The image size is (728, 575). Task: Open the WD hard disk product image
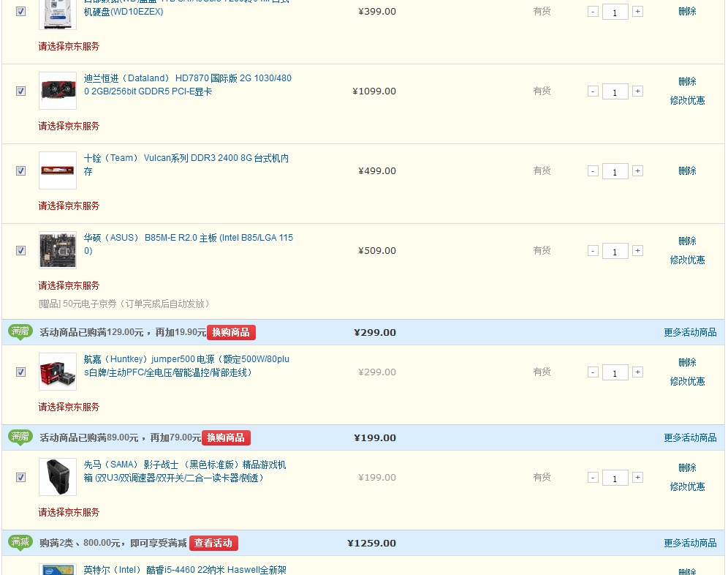click(x=58, y=14)
